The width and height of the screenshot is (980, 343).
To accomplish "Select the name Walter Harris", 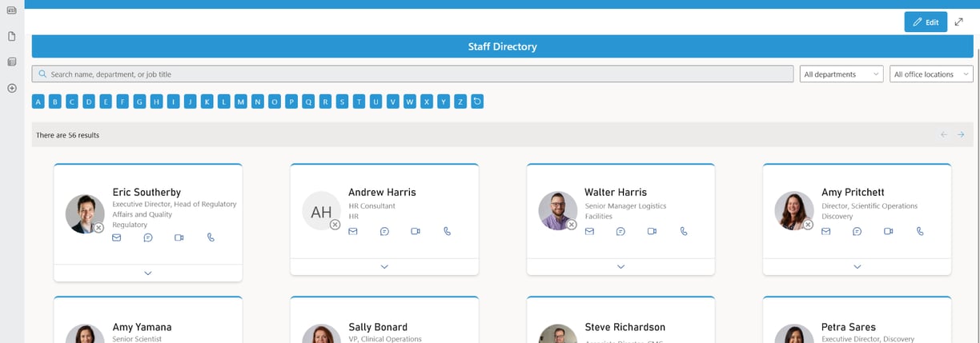I will point(616,192).
